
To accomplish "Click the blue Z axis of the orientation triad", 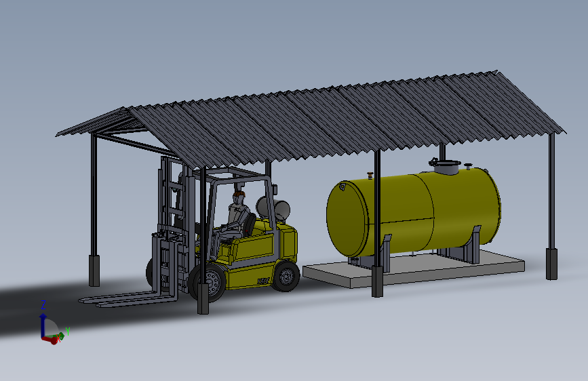I will click(43, 326).
